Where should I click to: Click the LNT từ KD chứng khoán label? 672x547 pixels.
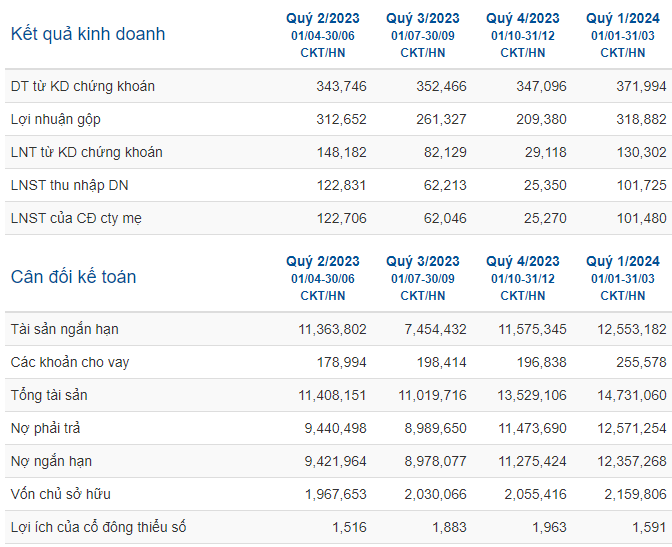[87, 152]
